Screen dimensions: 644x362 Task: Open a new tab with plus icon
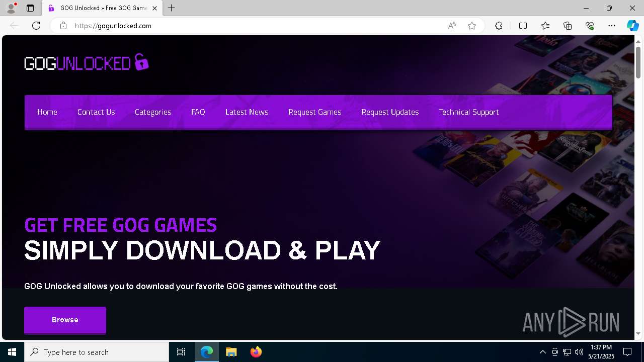coord(172,8)
